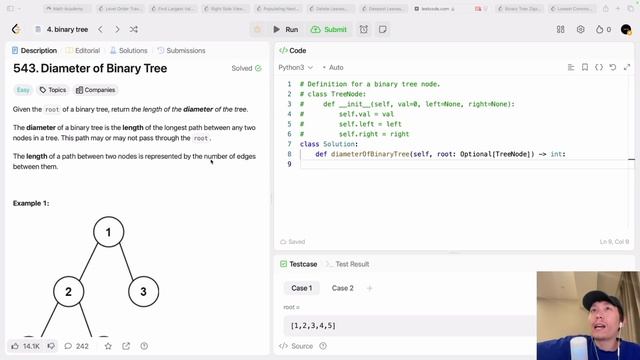The width and height of the screenshot is (640, 360).
Task: Open the Python3 language dropdown
Action: coord(296,67)
